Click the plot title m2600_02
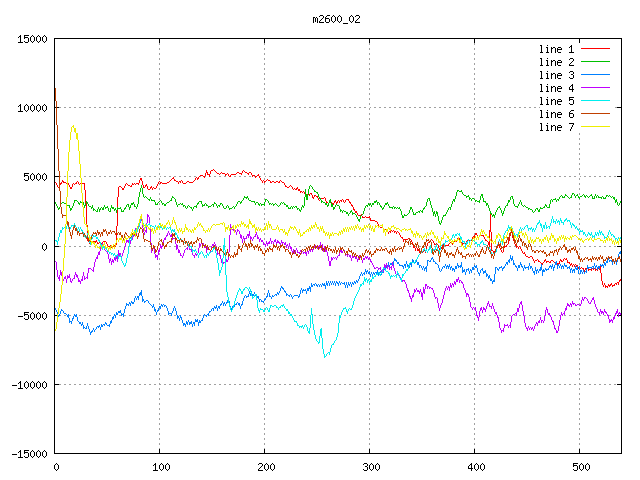This screenshot has height=480, width=640. click(x=337, y=19)
